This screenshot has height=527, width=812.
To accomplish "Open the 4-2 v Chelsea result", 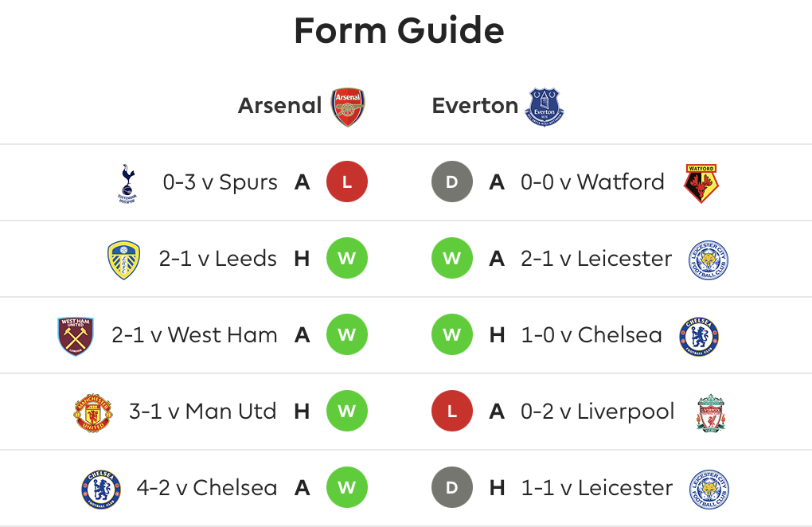I will point(207,488).
